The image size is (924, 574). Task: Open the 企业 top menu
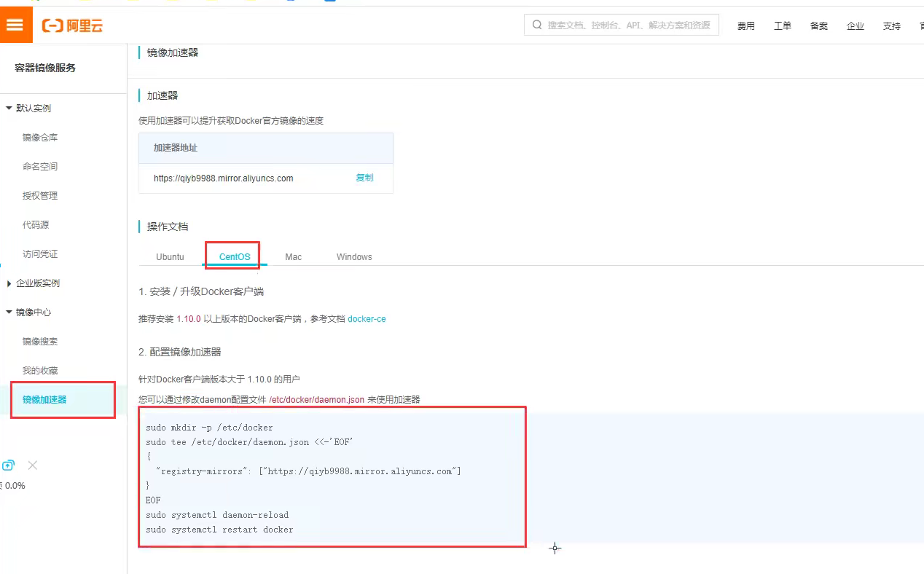[855, 26]
